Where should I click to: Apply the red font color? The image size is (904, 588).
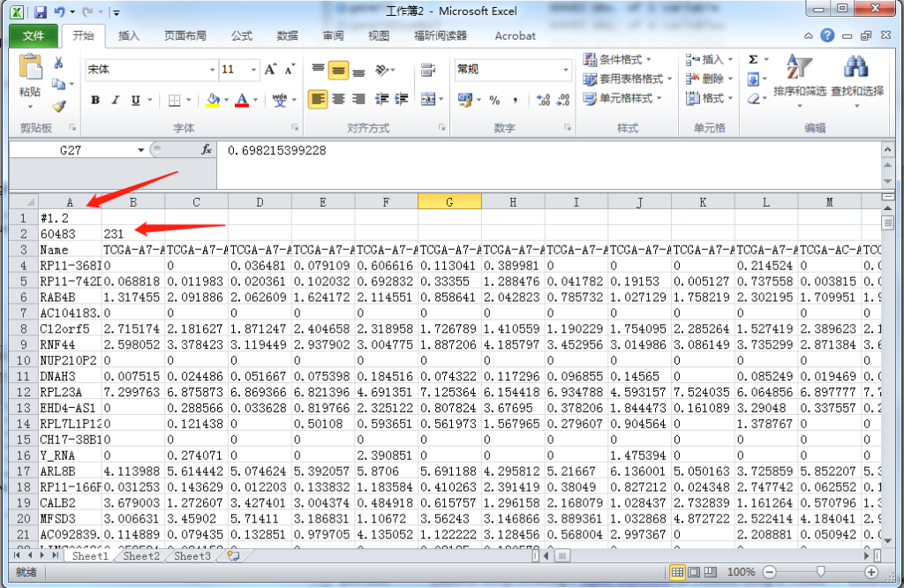[242, 100]
